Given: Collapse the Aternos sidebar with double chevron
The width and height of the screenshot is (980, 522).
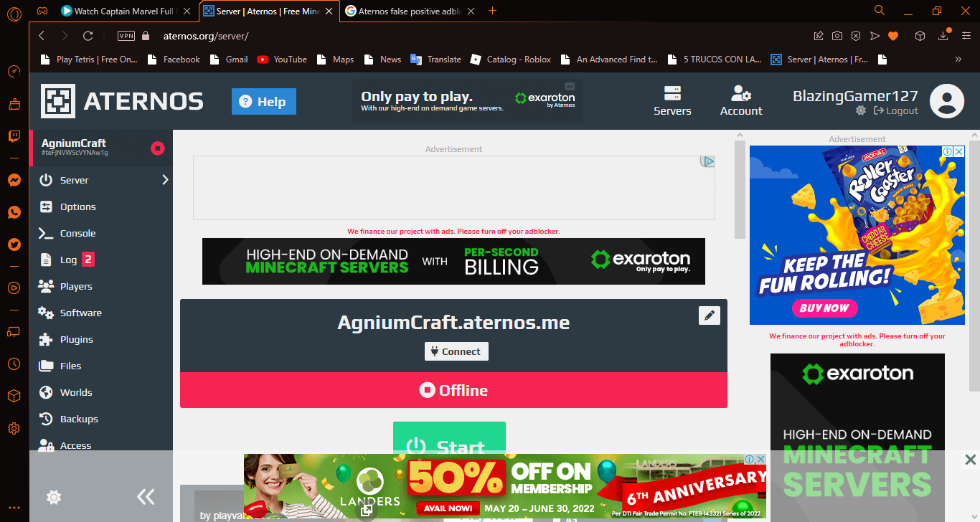Looking at the screenshot, I should click(146, 496).
